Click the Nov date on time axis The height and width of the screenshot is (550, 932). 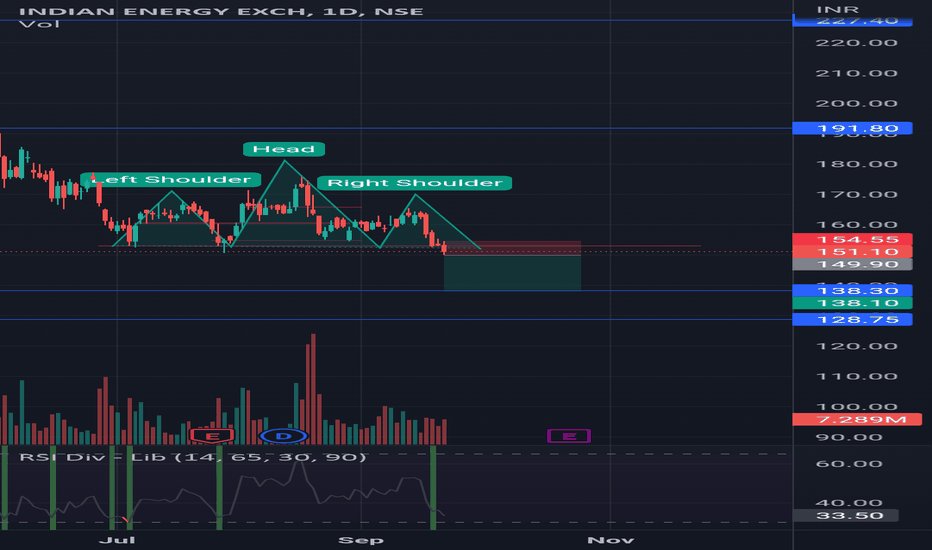(610, 540)
